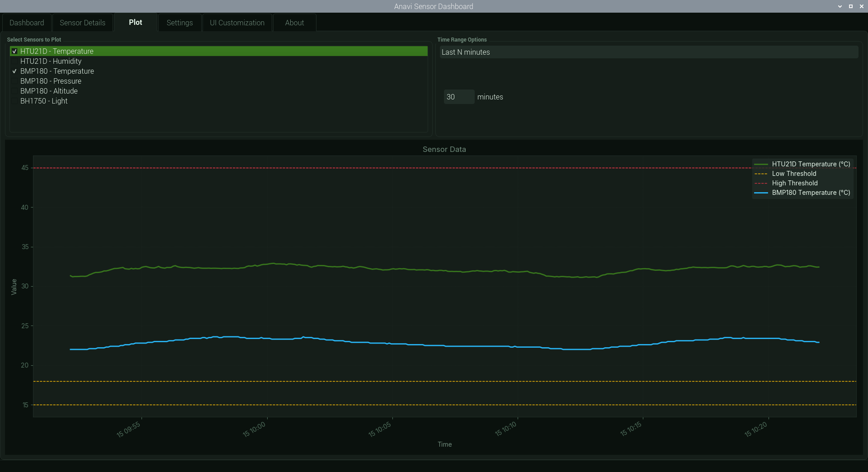868x472 pixels.
Task: Open the Settings tab
Action: point(179,23)
